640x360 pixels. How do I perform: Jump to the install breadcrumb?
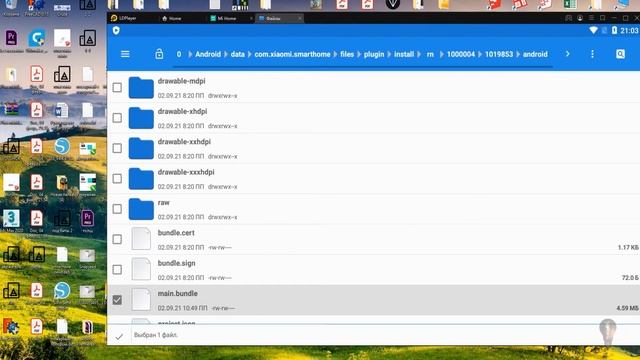click(404, 54)
